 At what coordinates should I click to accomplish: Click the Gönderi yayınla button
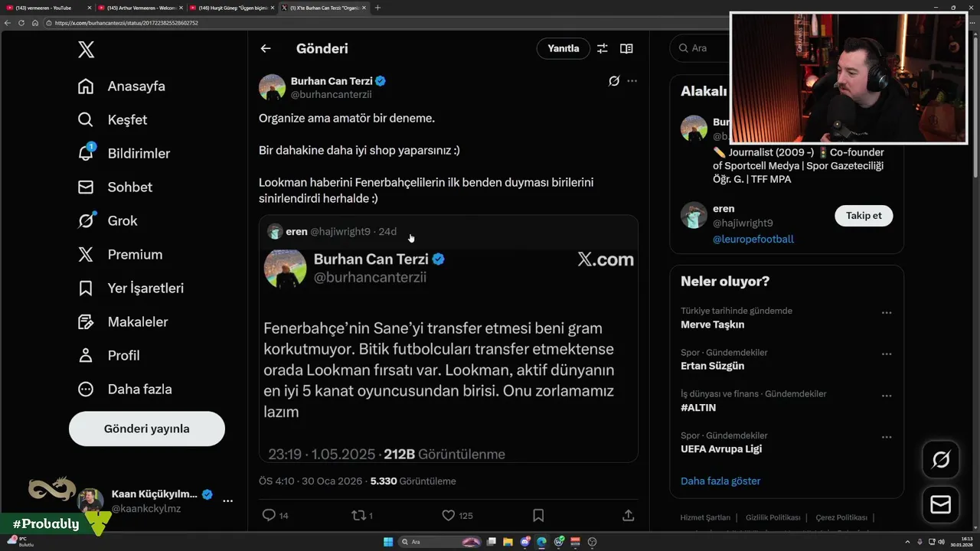coord(147,429)
